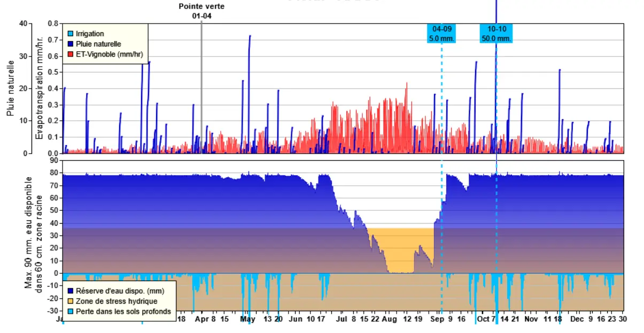644x333 pixels.
Task: Select the 10-10 50.0 mm irrigation marker label
Action: click(496, 33)
